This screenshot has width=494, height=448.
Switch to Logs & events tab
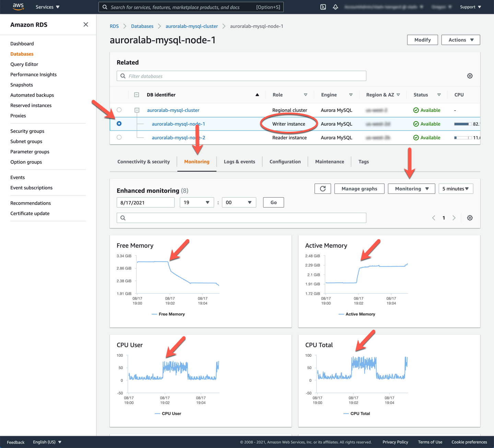pyautogui.click(x=239, y=162)
